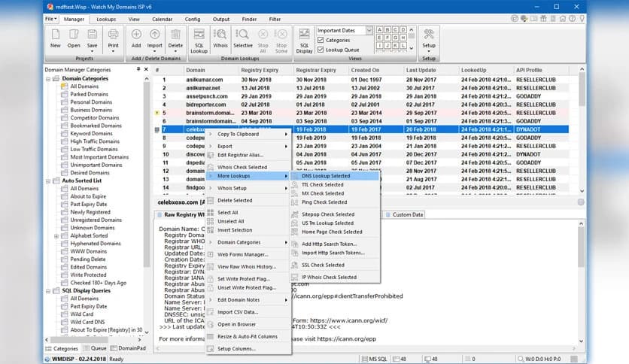Uncheck the Lookup Queue checkbox
629x364 pixels.
click(321, 50)
